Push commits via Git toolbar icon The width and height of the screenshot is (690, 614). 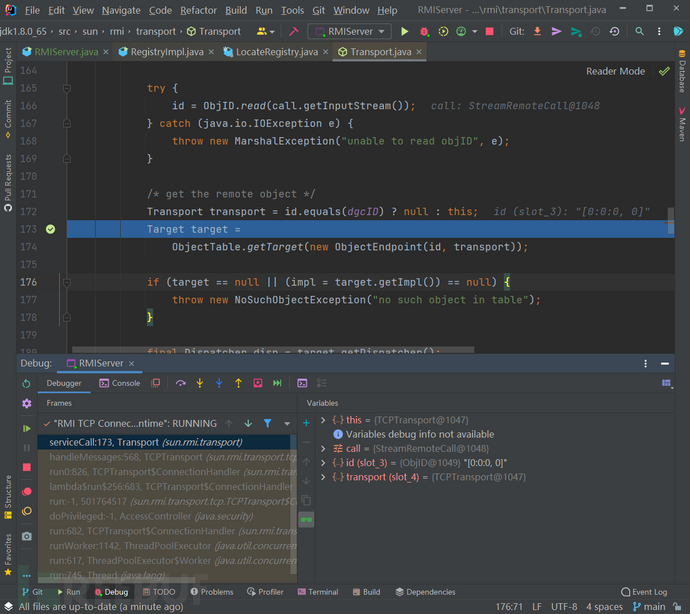click(x=576, y=31)
